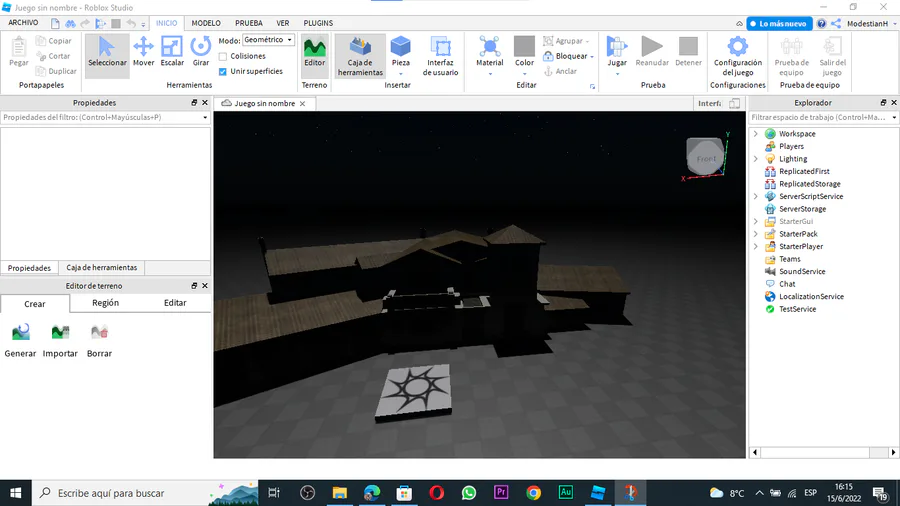This screenshot has width=900, height=506.
Task: Click the Windows Start button
Action: (x=15, y=493)
